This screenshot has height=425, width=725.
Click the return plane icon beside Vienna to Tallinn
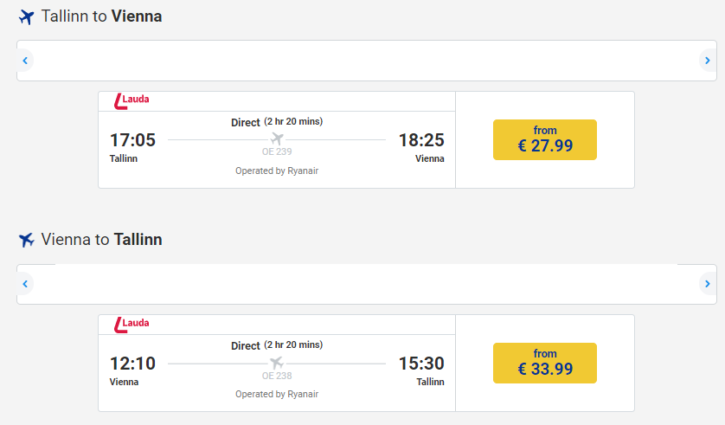click(26, 240)
